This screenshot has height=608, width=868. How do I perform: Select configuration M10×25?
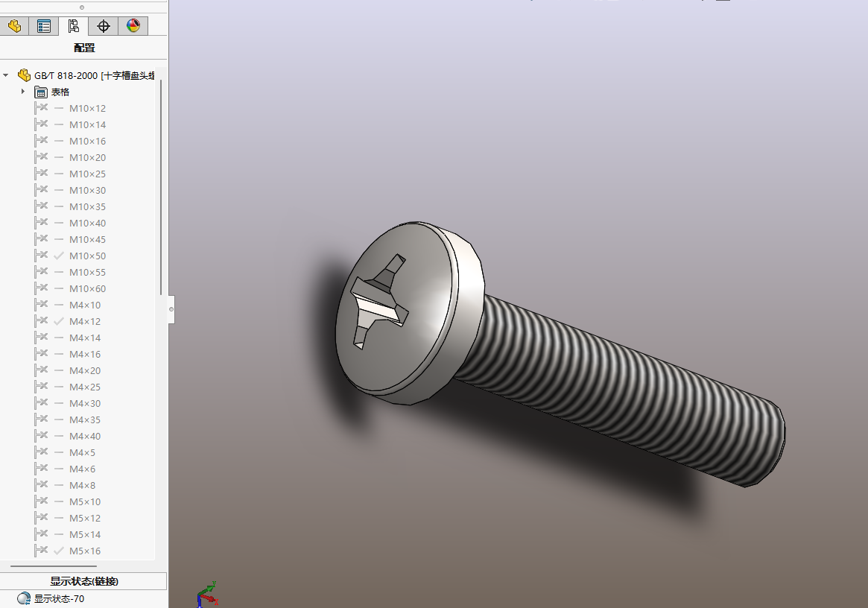coord(87,174)
